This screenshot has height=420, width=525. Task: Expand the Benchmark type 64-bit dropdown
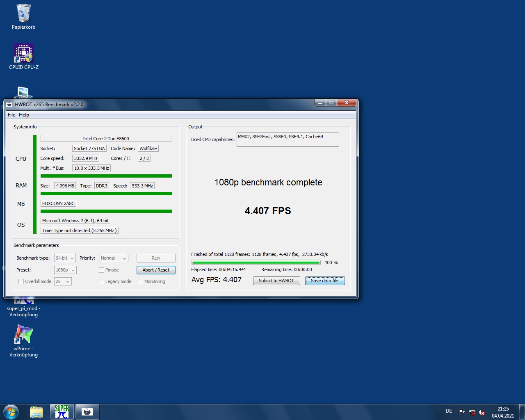pyautogui.click(x=65, y=258)
